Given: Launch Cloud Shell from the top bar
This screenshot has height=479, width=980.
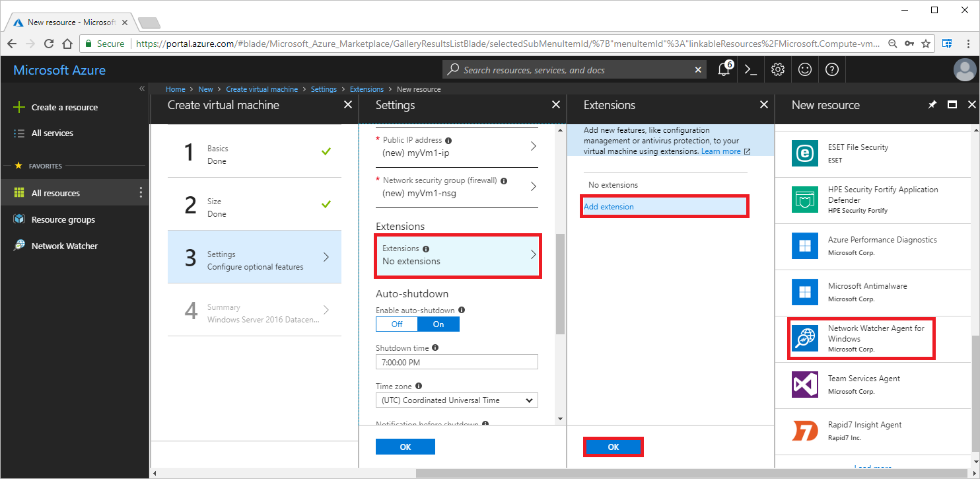Looking at the screenshot, I should (x=751, y=69).
